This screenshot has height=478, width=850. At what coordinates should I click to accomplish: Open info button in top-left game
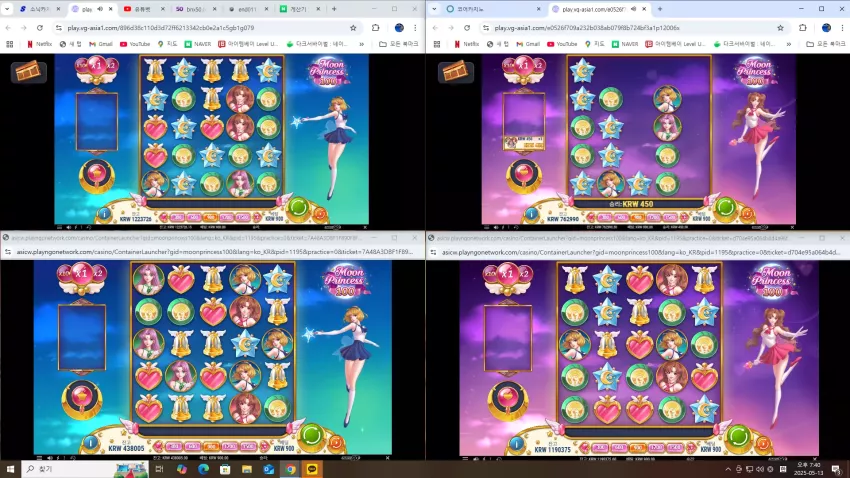[x=104, y=214]
